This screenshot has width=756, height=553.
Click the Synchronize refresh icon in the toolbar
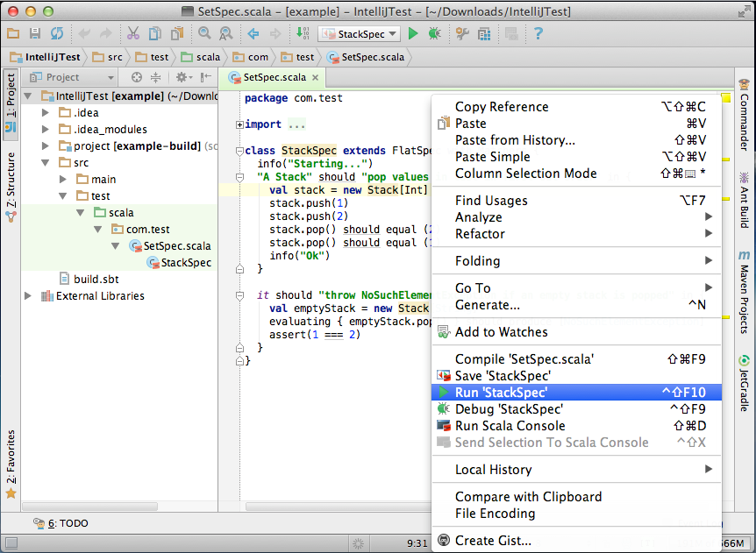point(56,33)
